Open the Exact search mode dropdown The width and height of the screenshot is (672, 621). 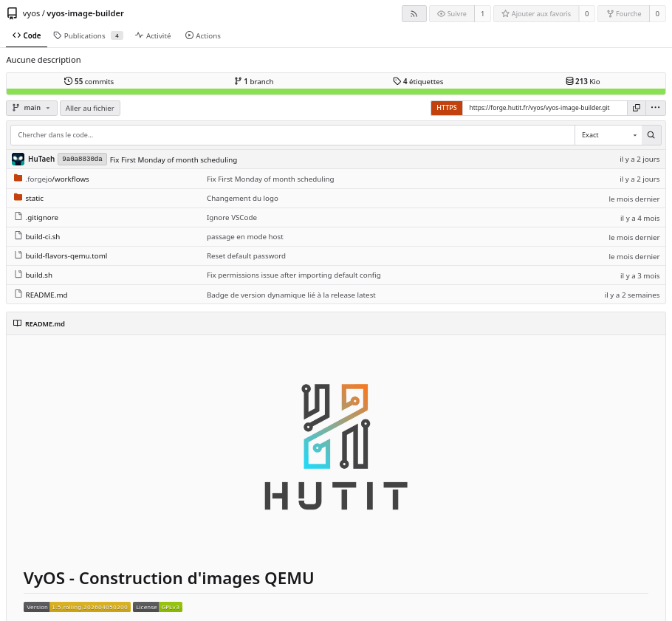pos(608,135)
